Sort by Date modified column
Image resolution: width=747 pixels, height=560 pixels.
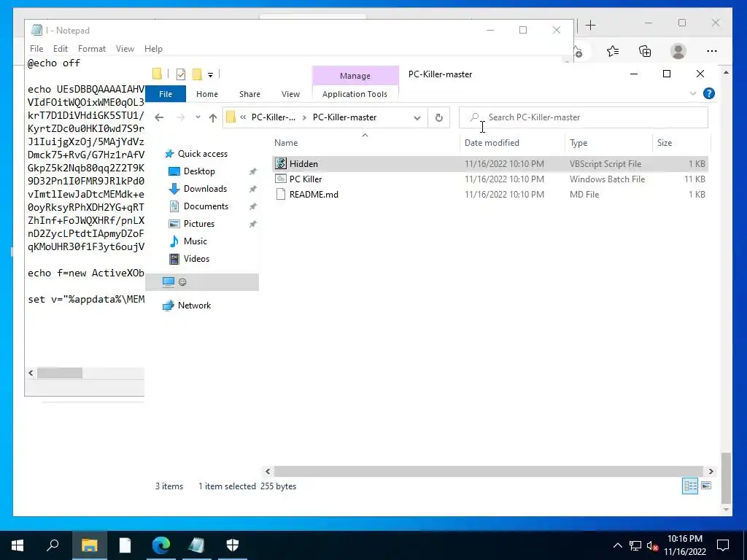(x=513, y=142)
